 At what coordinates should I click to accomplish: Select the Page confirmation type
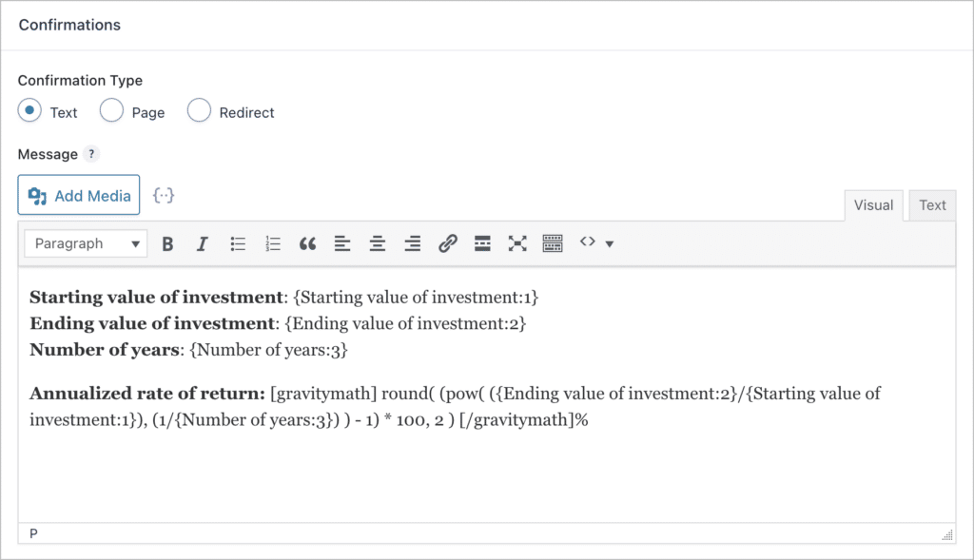[x=112, y=111]
